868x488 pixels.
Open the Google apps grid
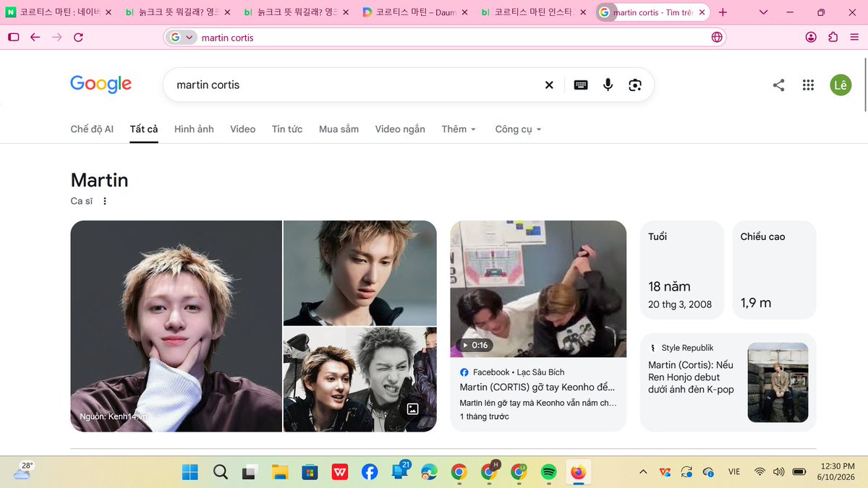808,85
